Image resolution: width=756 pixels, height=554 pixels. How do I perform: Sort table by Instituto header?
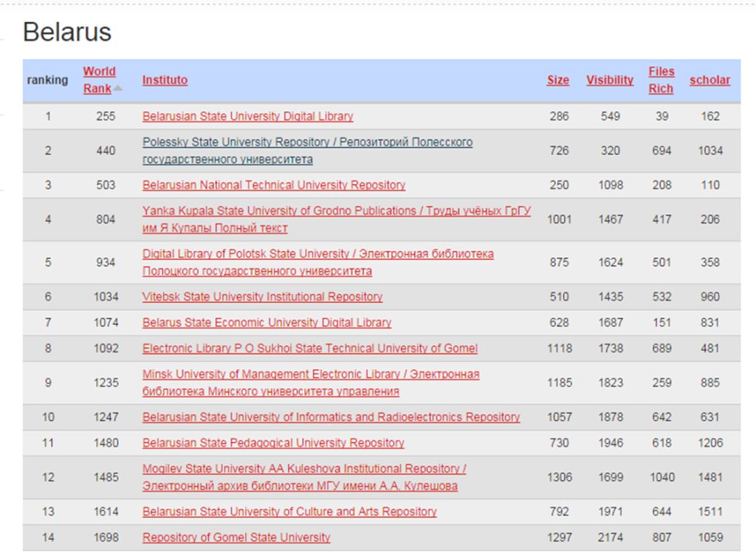[x=165, y=80]
